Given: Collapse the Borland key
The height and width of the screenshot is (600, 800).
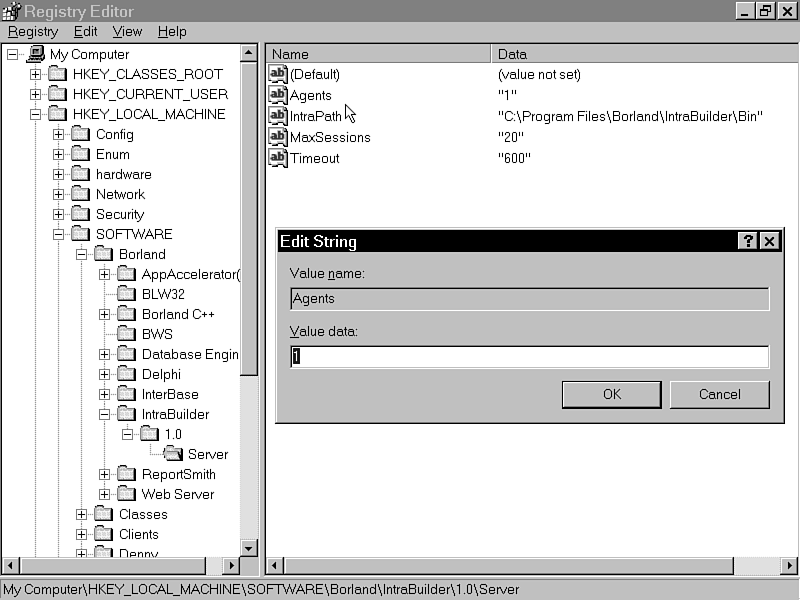Looking at the screenshot, I should [81, 254].
